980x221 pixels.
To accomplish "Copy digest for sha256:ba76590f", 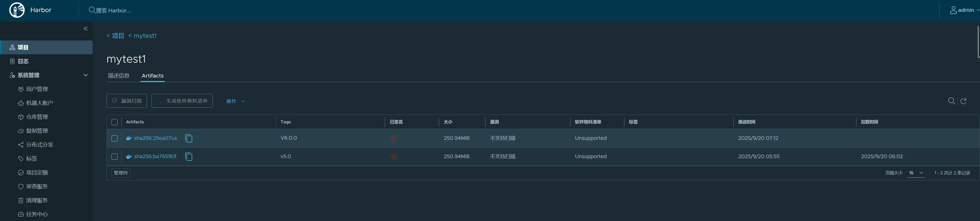I will pos(189,157).
